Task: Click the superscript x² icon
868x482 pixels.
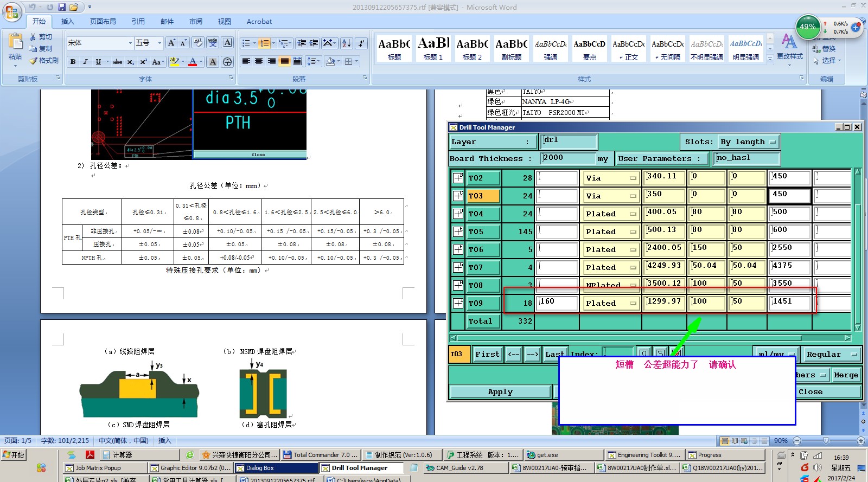Action: pos(143,62)
